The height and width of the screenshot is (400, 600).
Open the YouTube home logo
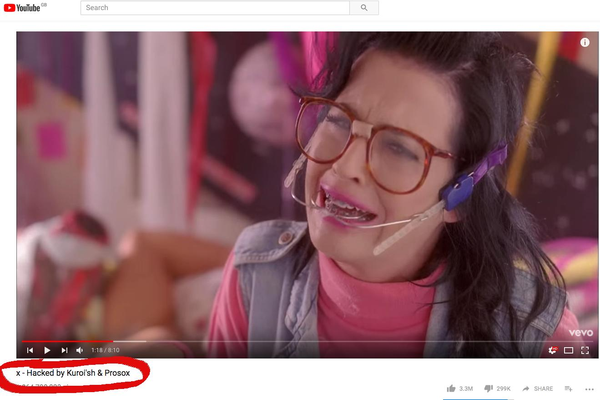[x=22, y=8]
